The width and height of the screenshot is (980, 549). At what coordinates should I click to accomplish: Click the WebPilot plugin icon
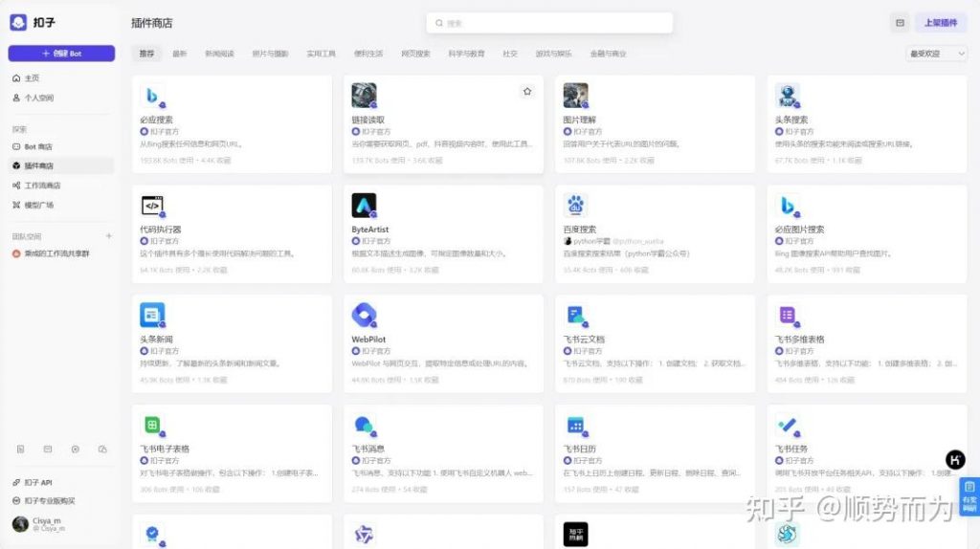(x=364, y=315)
